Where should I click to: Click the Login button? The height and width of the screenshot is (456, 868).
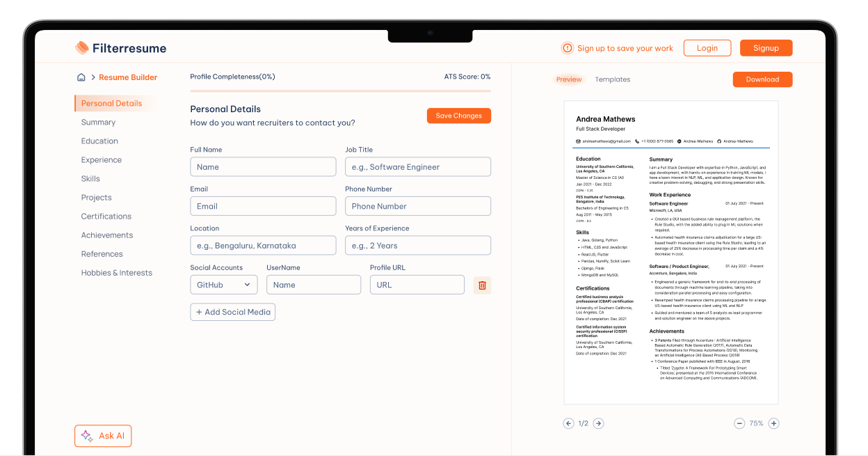click(707, 48)
